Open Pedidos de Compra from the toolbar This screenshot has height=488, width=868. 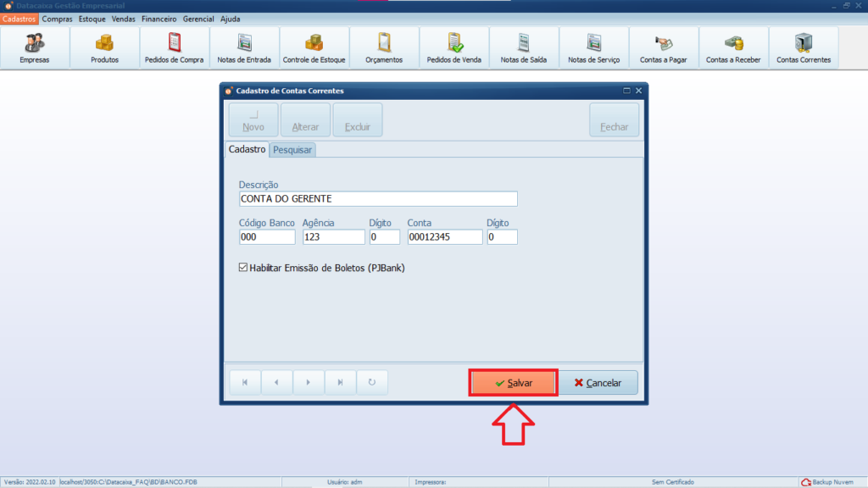(175, 47)
